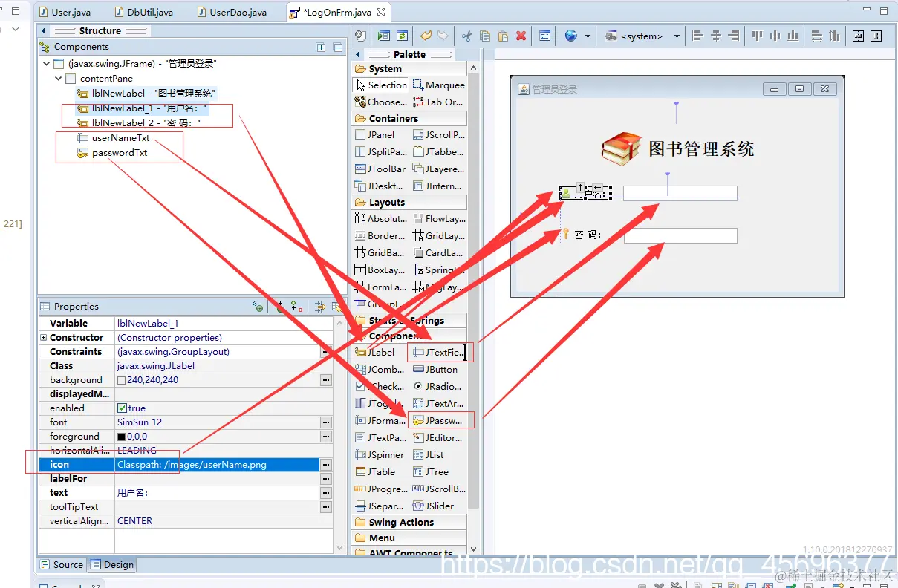Click the Align left edges icon
898x588 pixels.
pyautogui.click(x=697, y=36)
